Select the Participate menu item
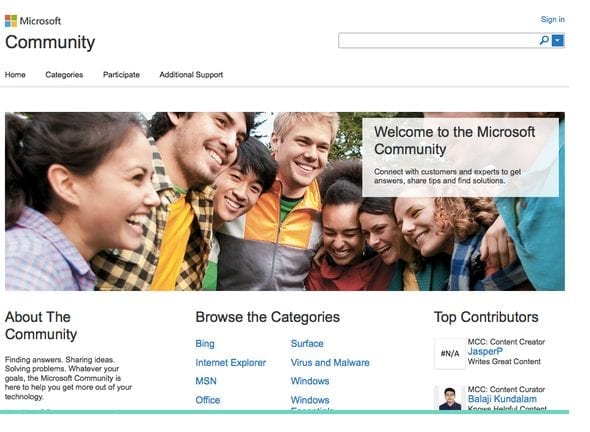The width and height of the screenshot is (590, 432). click(121, 75)
